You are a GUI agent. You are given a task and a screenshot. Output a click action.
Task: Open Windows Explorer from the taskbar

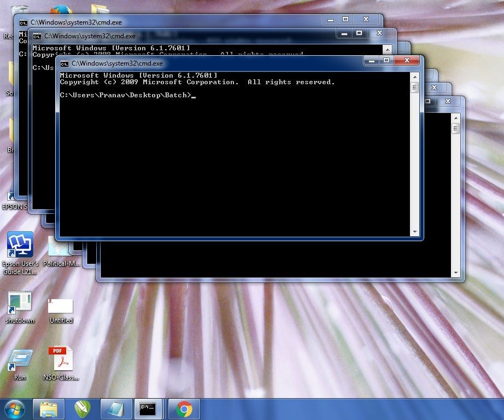pyautogui.click(x=49, y=409)
